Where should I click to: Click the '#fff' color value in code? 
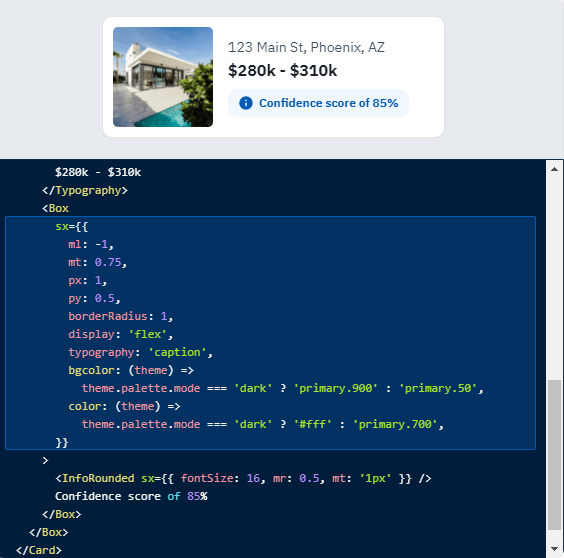(312, 424)
